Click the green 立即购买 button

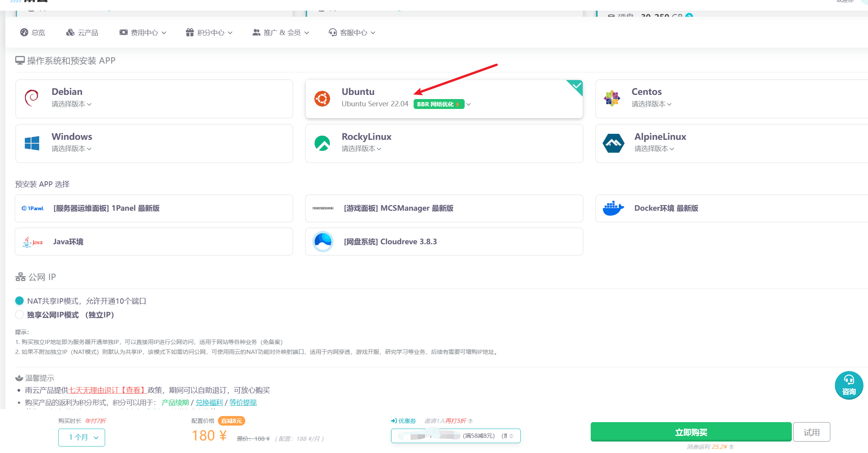coord(691,432)
